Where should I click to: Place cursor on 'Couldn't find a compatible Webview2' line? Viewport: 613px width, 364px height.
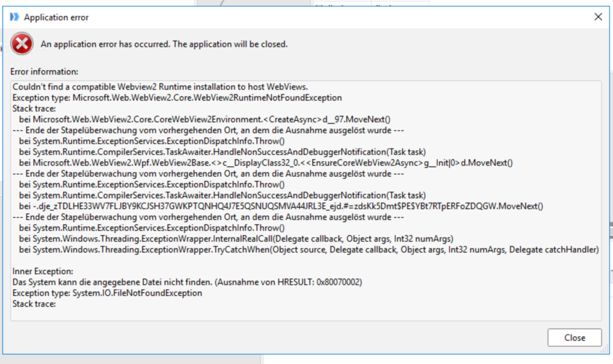point(160,87)
